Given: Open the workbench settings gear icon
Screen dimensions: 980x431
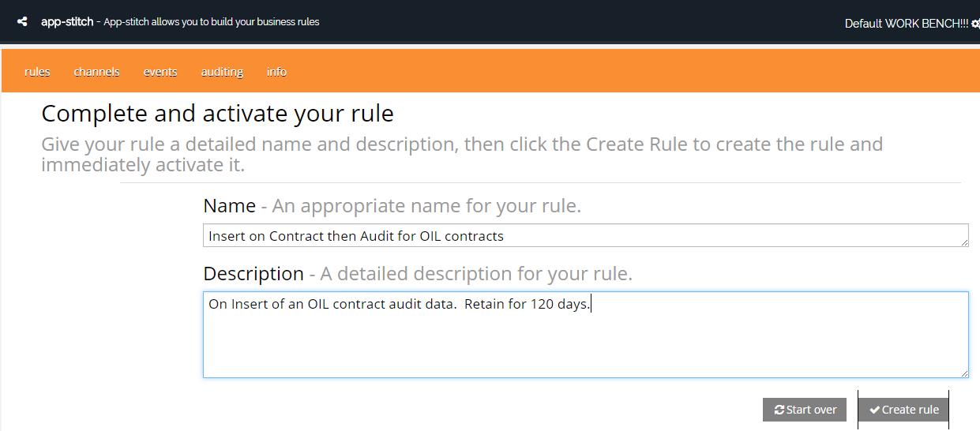Looking at the screenshot, I should pos(975,24).
